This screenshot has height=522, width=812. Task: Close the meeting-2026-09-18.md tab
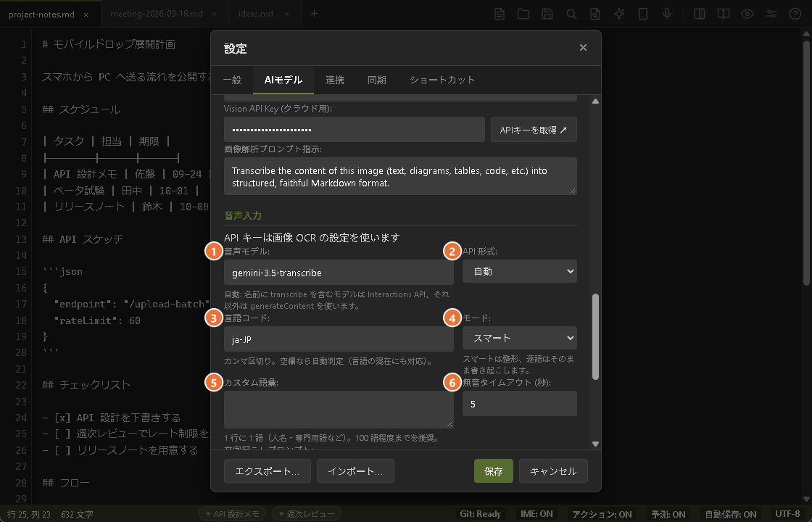click(x=215, y=14)
